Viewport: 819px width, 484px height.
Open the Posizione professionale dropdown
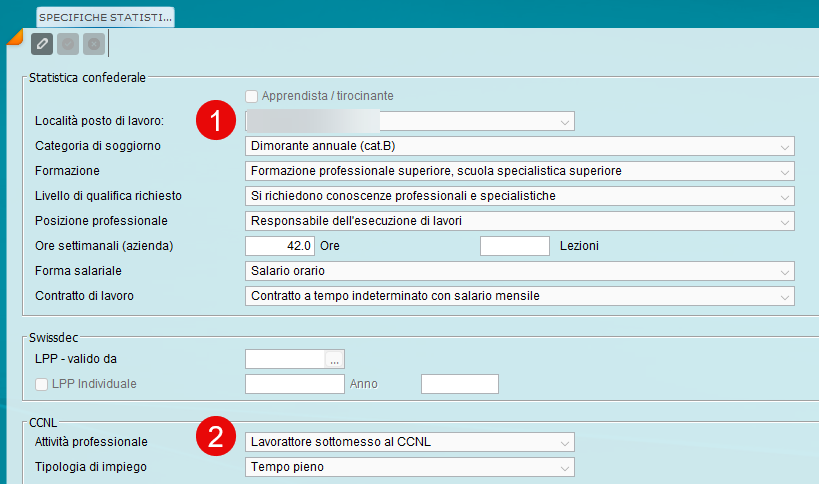tap(784, 221)
